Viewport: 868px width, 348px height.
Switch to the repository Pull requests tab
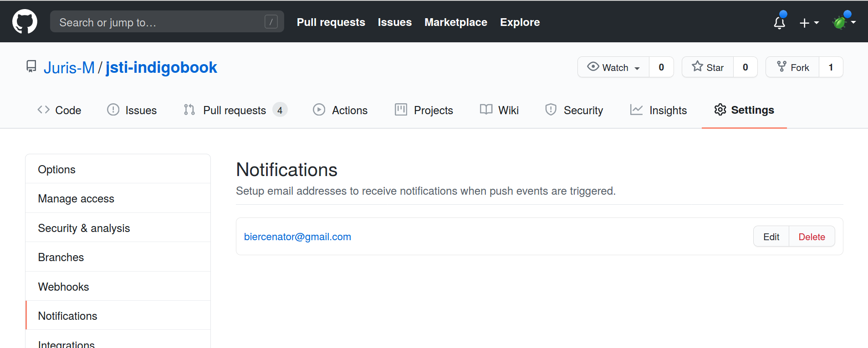click(x=235, y=110)
